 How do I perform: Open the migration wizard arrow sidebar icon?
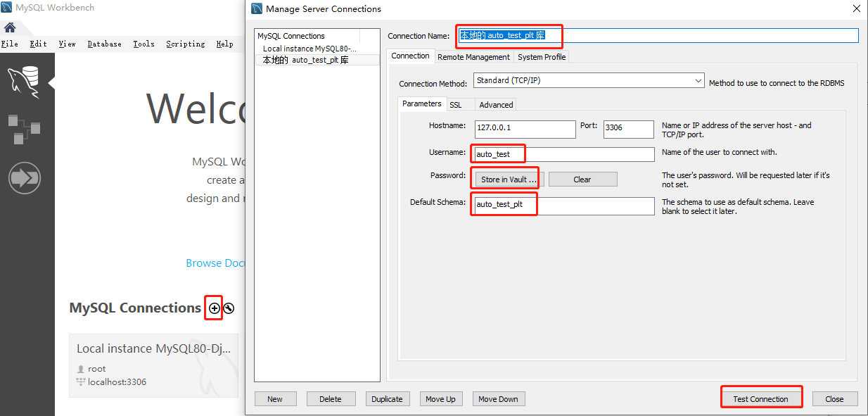click(x=24, y=178)
